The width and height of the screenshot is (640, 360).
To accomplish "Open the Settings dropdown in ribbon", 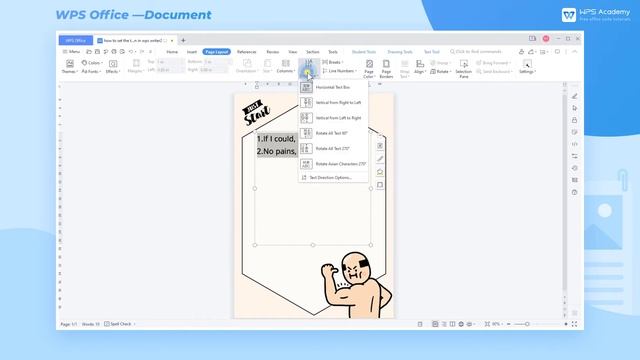I will pos(527,67).
